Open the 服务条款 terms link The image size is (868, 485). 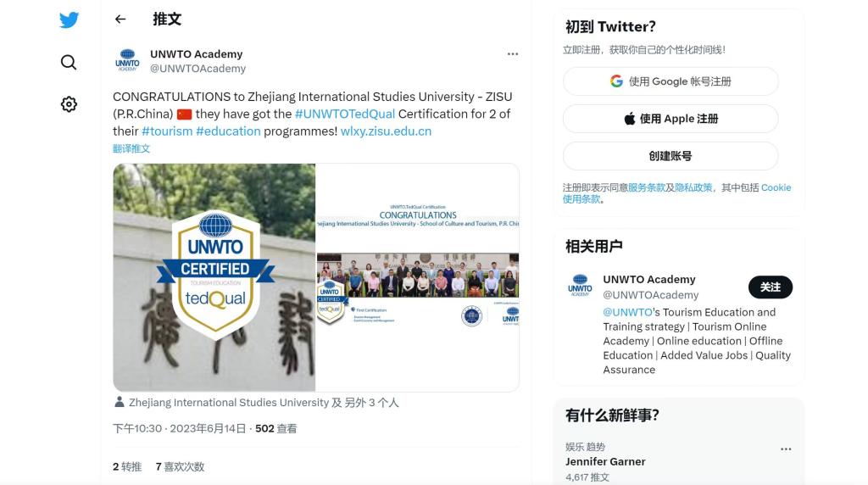coord(647,187)
